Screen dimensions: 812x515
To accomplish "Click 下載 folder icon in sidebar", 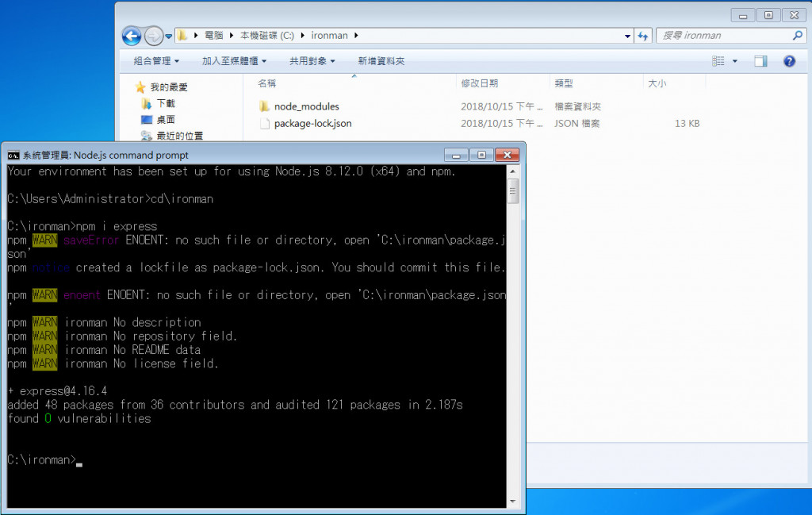I will coord(147,104).
